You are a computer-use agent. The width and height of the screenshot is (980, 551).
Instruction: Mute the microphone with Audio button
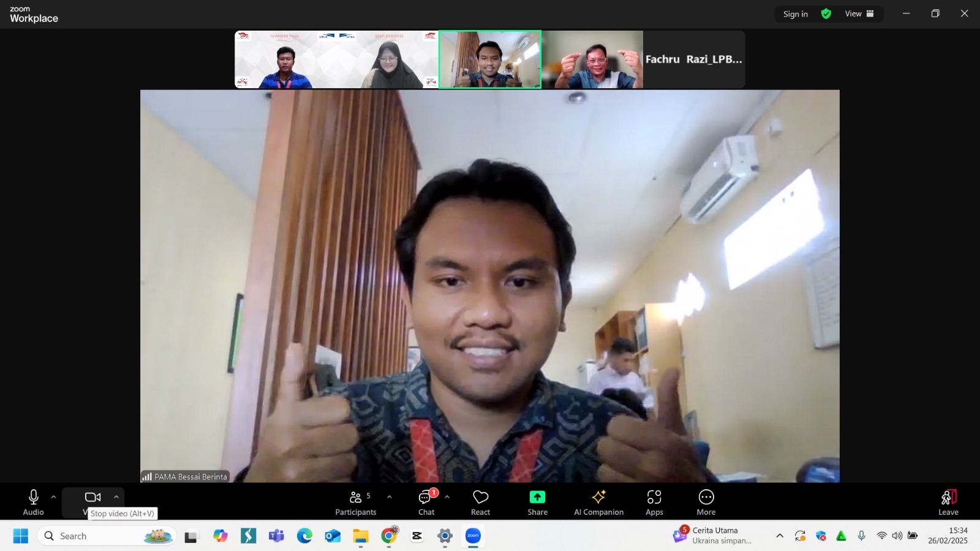pyautogui.click(x=34, y=502)
